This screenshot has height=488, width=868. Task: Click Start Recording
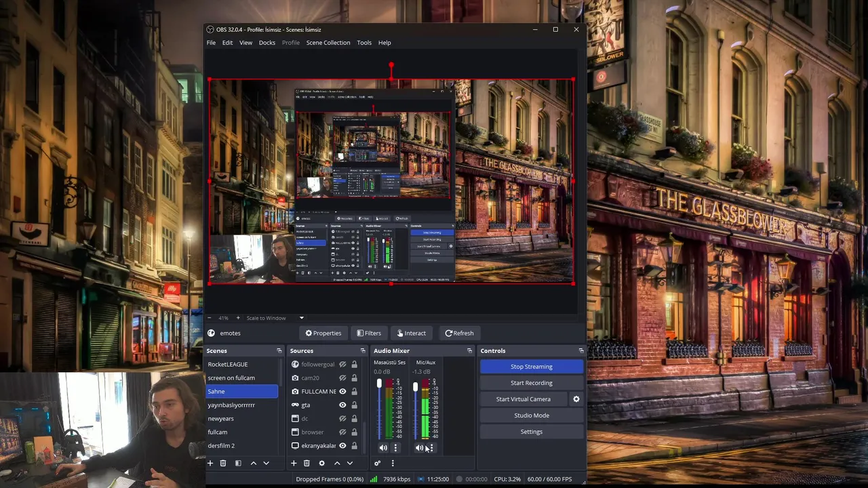tap(532, 383)
